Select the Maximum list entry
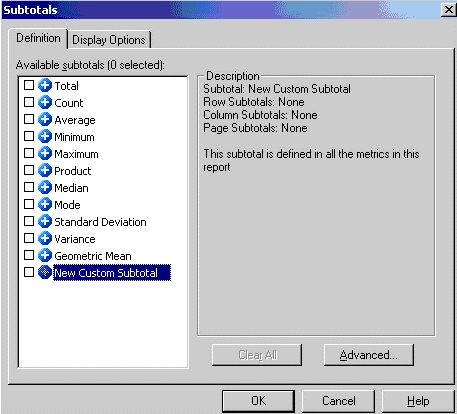Viewport: 457px width, 414px height. point(76,154)
